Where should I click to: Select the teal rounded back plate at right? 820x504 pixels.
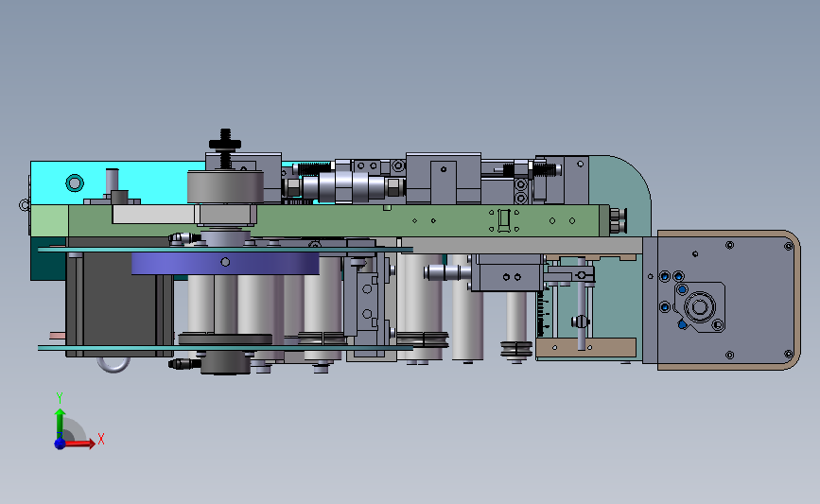pyautogui.click(x=619, y=194)
